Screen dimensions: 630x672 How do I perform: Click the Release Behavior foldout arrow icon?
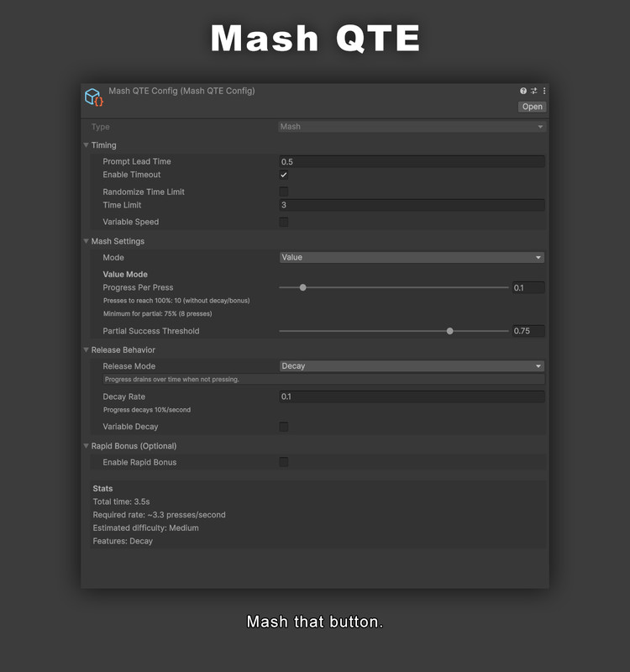tap(86, 349)
